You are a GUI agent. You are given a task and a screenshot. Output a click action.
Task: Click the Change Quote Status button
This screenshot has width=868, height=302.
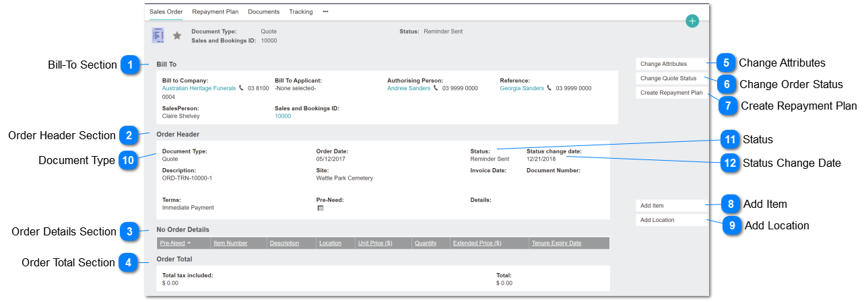click(671, 79)
